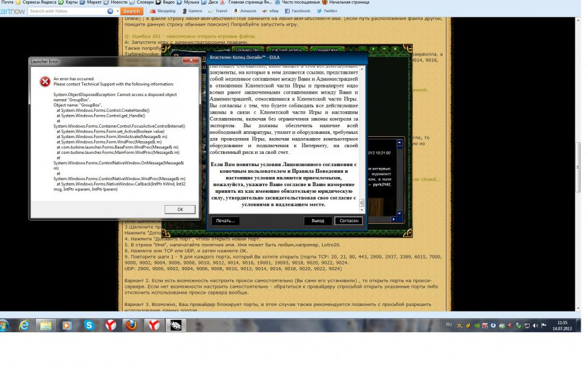Click the Action Center flag tray icon

(544, 325)
